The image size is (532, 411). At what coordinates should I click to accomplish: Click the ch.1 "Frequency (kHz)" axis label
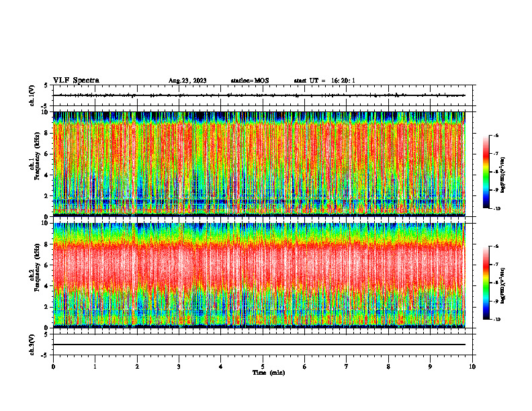(37, 156)
